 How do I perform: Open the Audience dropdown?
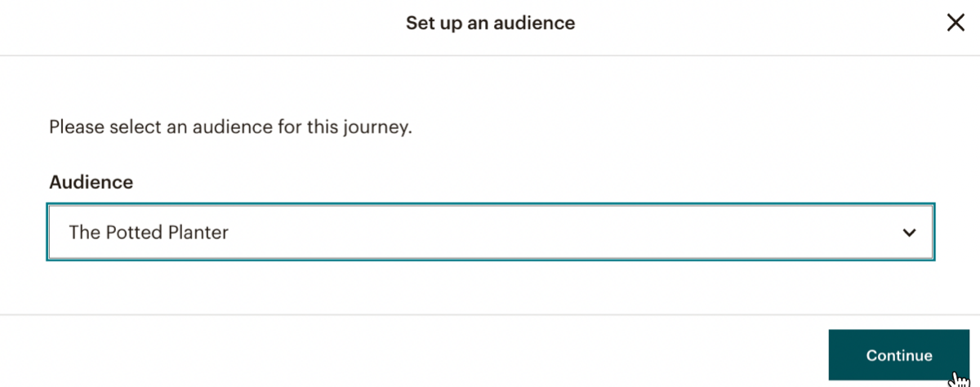(490, 233)
